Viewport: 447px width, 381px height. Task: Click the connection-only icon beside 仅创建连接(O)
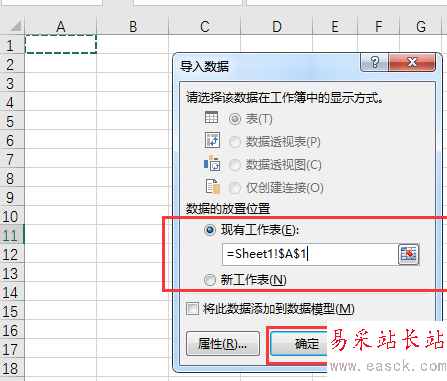click(213, 186)
